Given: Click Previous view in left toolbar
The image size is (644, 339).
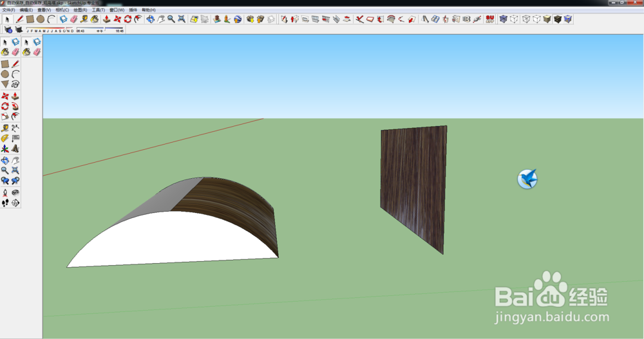Looking at the screenshot, I should click(x=5, y=181).
